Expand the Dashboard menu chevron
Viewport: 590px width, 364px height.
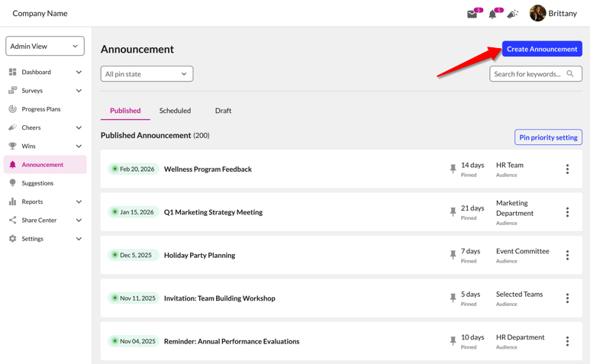click(79, 72)
